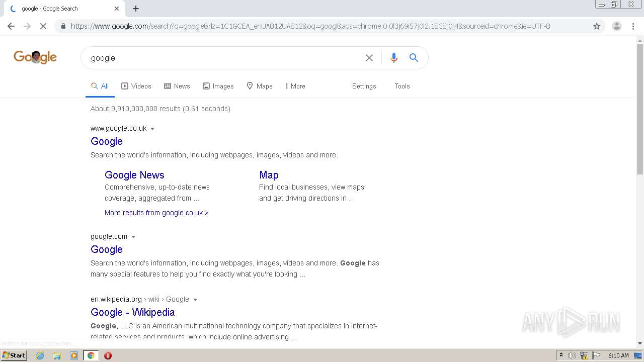Expand the arrow next to google.com
Viewport: 644px width, 362px height.
pos(133,237)
